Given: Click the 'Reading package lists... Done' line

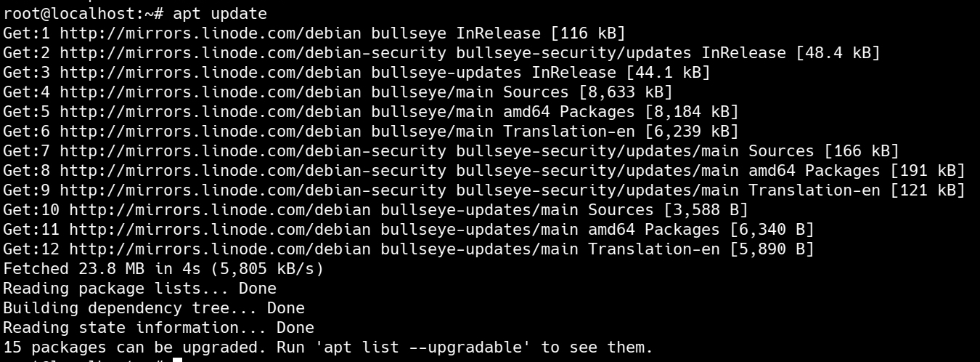Looking at the screenshot, I should (x=139, y=288).
